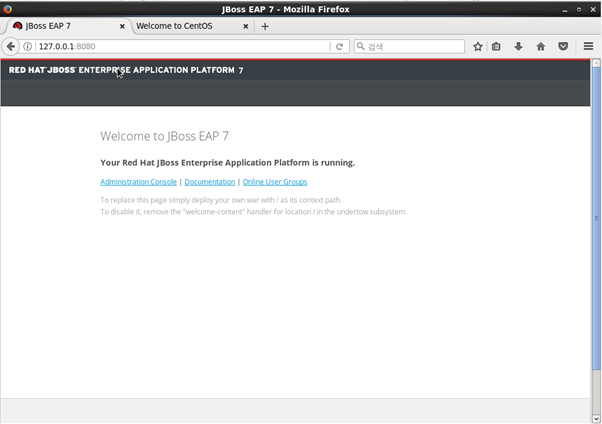Click the Red Hat favicon on the JBoss tab

(17, 26)
